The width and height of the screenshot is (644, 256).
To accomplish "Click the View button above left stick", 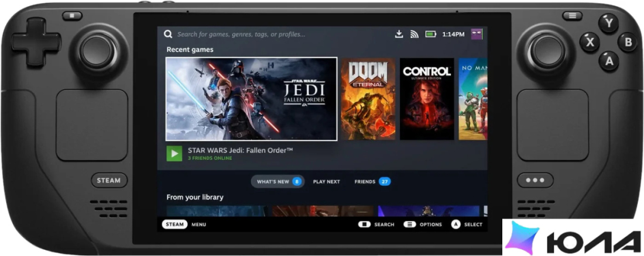I will (72, 16).
